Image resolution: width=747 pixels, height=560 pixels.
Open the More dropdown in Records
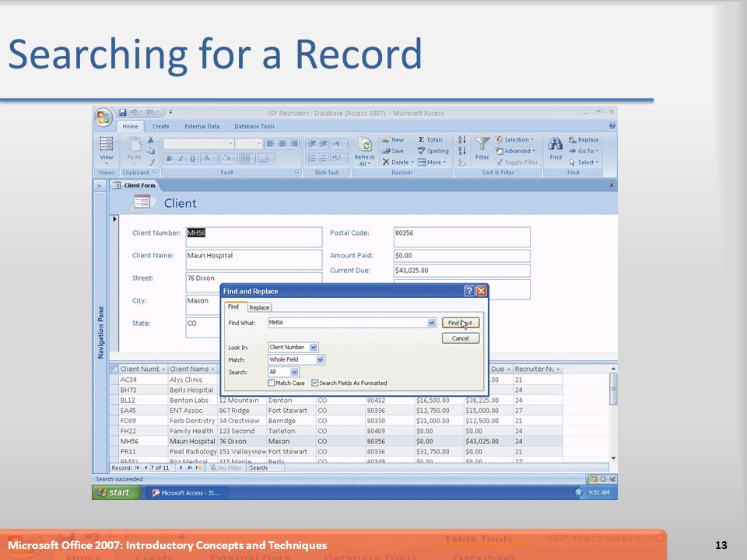tap(432, 162)
